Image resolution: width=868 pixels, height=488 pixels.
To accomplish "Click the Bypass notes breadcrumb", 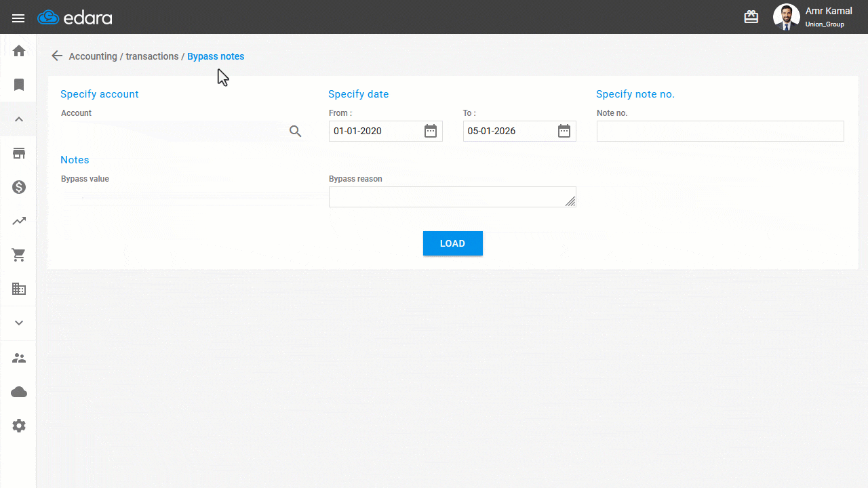I will point(216,56).
